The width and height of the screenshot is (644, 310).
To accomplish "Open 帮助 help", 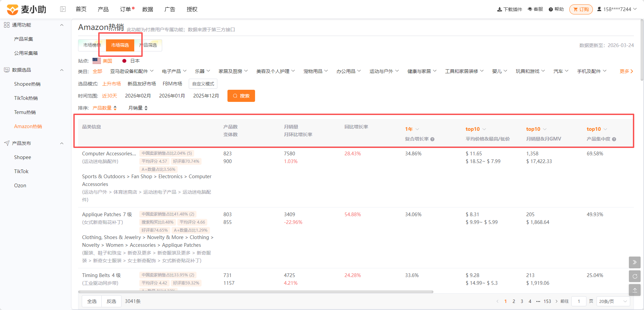I will pyautogui.click(x=556, y=9).
